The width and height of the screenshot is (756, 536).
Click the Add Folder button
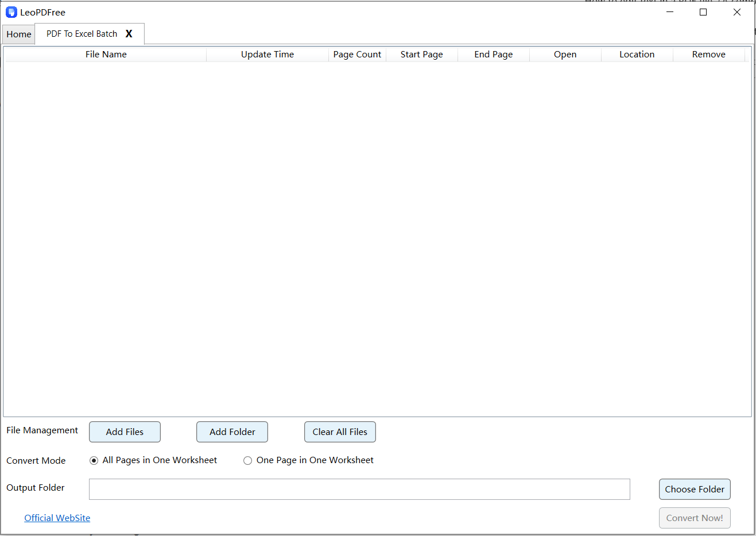pyautogui.click(x=232, y=432)
